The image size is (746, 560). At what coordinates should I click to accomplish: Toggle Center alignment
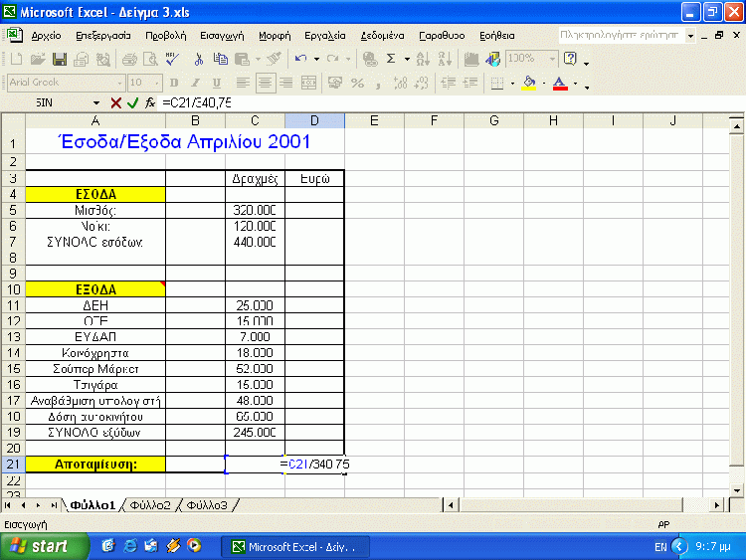(265, 84)
